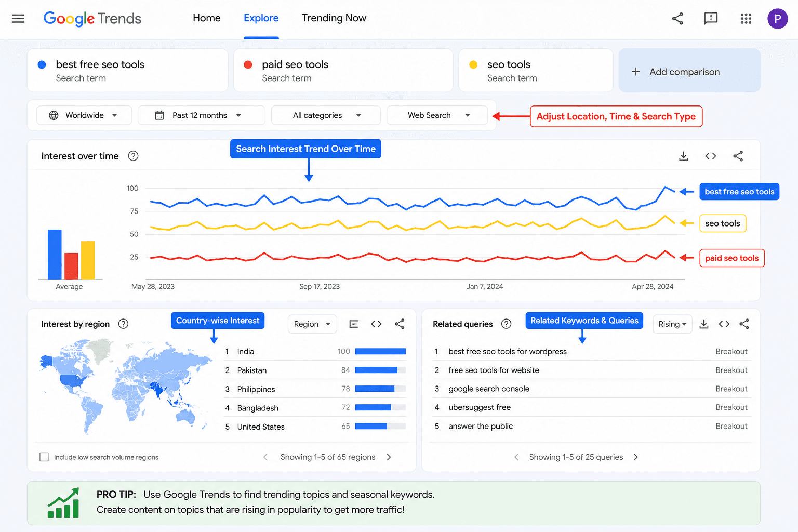Switch to the Trending Now tab

click(334, 18)
